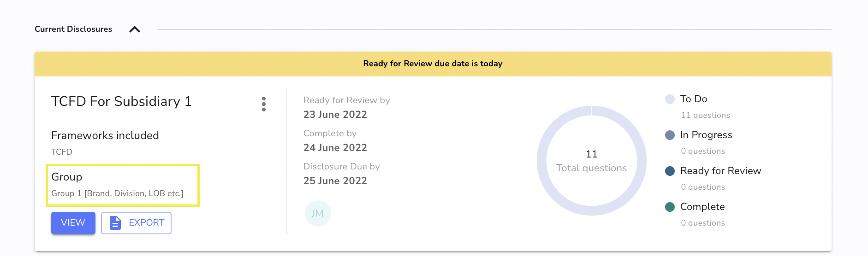Select the JM user avatar
The width and height of the screenshot is (868, 256).
318,213
